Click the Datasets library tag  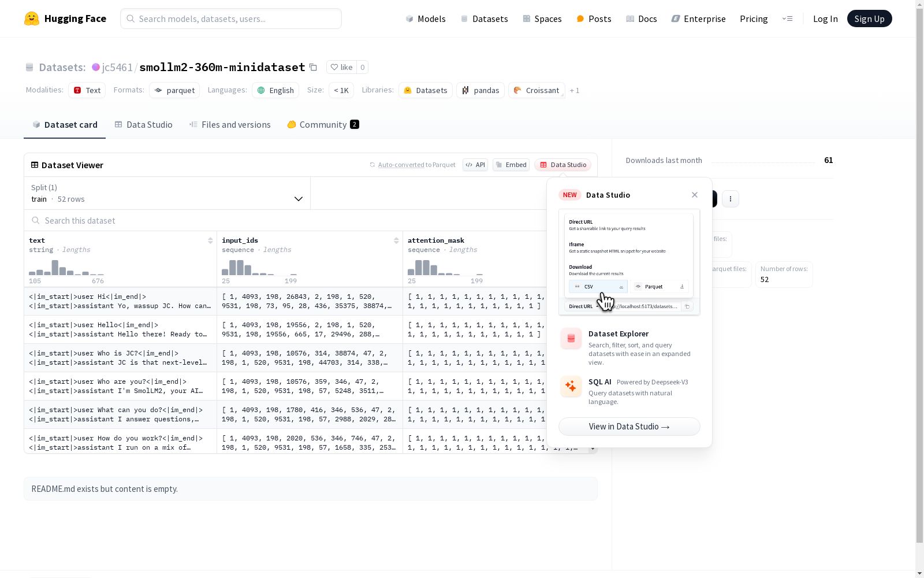click(x=426, y=90)
